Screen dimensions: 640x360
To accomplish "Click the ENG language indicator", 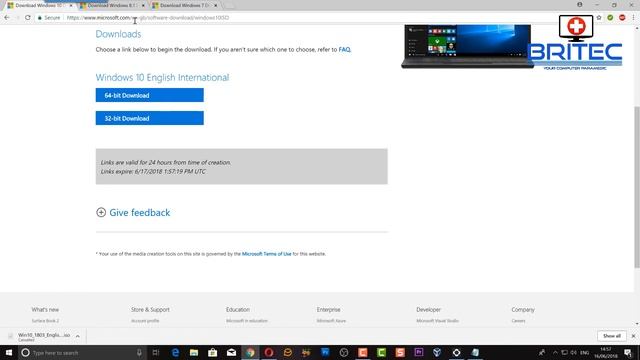I will coord(584,353).
